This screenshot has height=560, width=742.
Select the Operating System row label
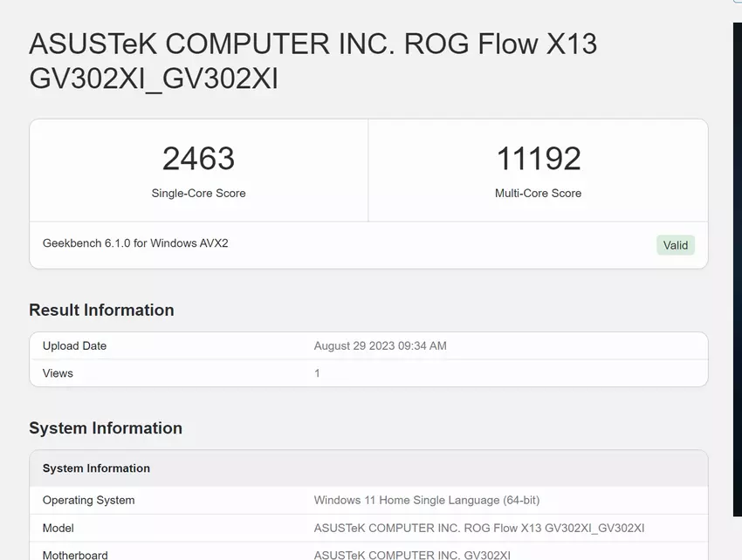88,501
